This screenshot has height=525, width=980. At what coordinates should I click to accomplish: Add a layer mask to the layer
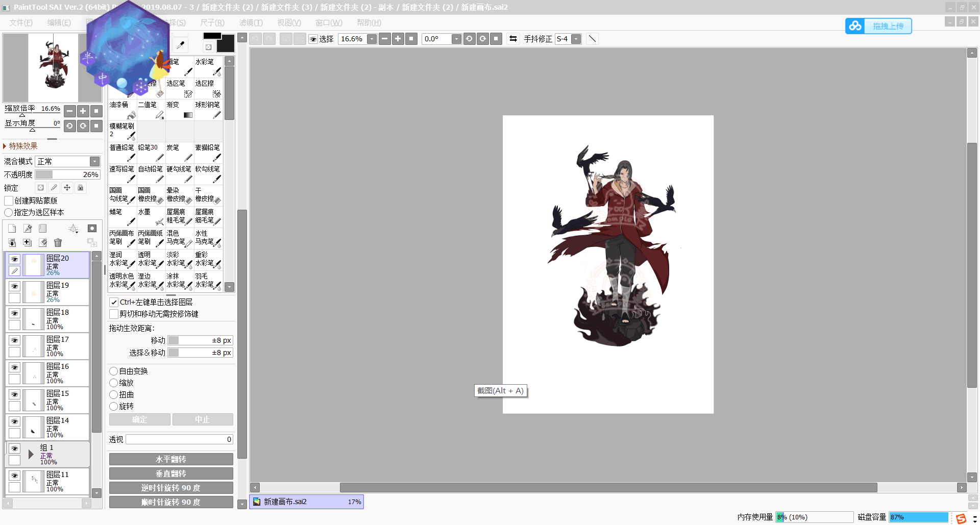tap(92, 229)
